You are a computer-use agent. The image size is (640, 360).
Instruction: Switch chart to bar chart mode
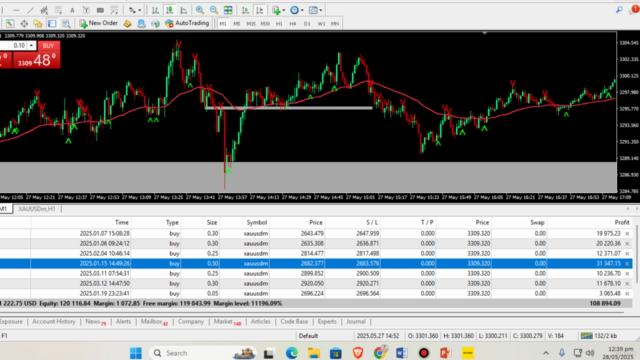(x=155, y=10)
